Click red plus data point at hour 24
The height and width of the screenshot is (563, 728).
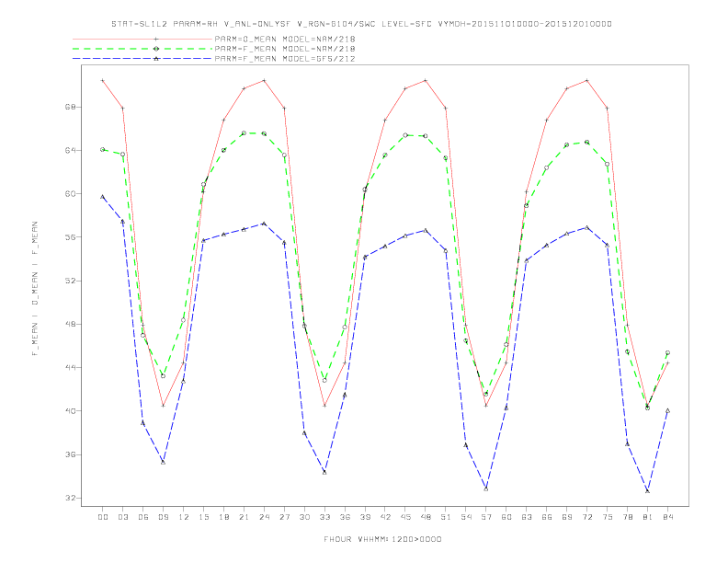point(264,80)
